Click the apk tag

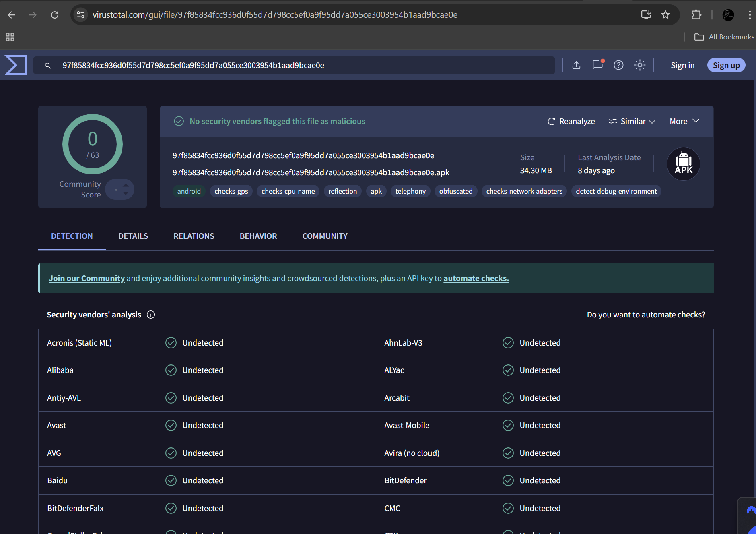376,191
